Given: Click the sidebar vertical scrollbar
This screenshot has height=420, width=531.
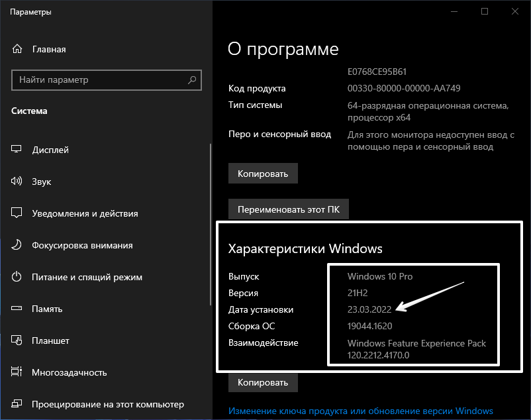Looking at the screenshot, I should tap(210, 199).
